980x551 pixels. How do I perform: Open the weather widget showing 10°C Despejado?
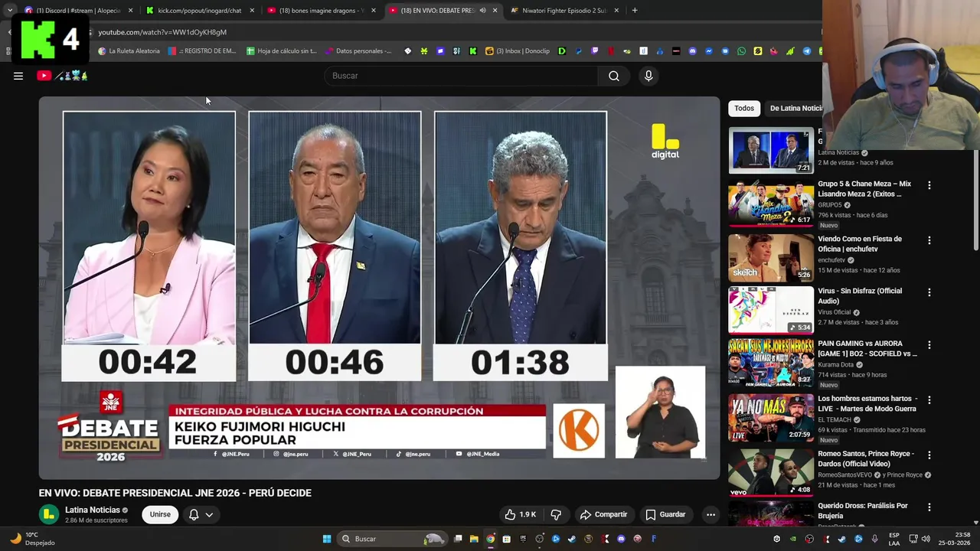point(31,539)
